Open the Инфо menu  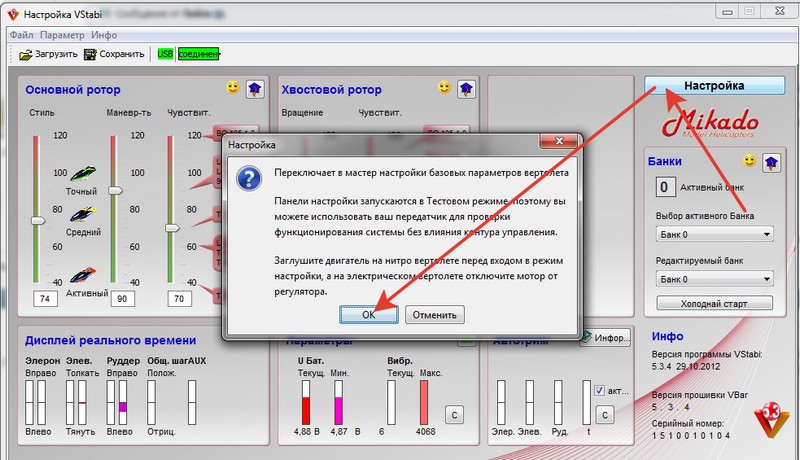coord(104,35)
